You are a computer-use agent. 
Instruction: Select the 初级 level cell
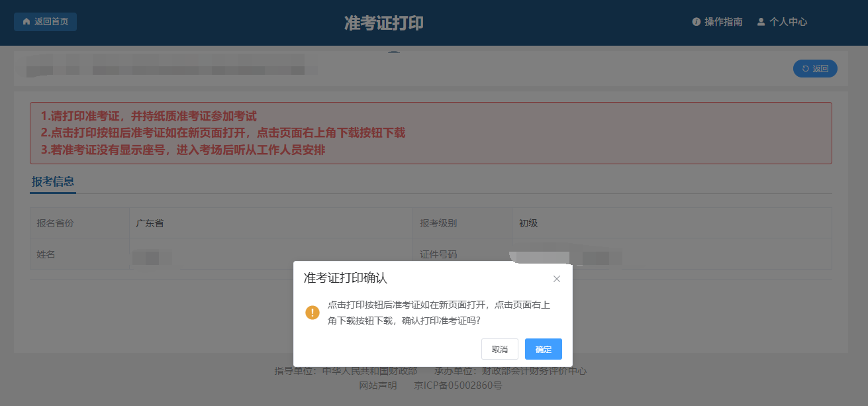tap(672, 223)
